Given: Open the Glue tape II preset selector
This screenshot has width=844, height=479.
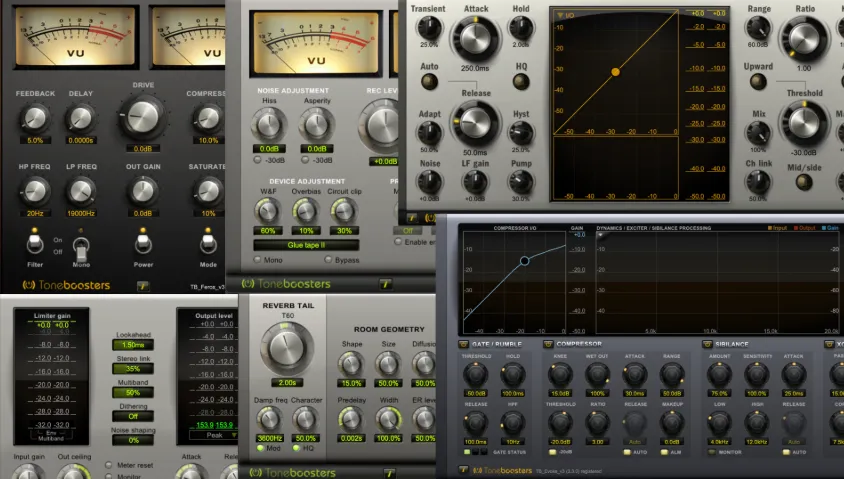Looking at the screenshot, I should pyautogui.click(x=306, y=245).
